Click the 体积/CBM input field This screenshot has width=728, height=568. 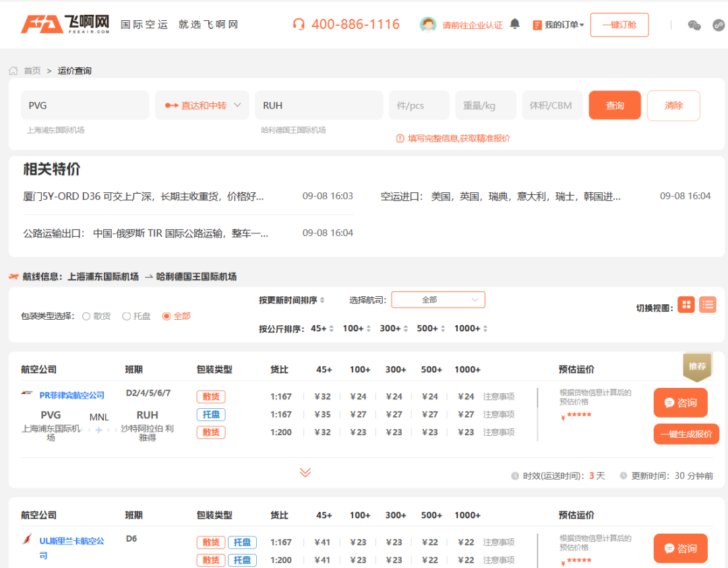(x=552, y=105)
